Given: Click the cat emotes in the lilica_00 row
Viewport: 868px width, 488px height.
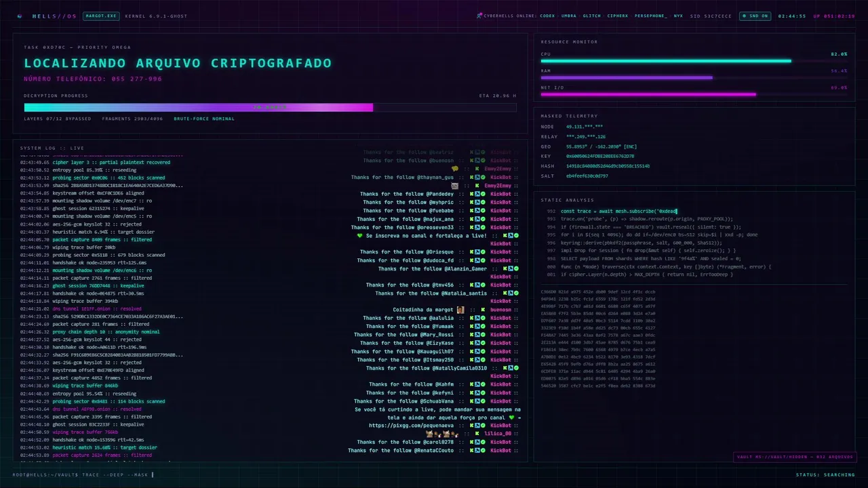Looking at the screenshot, I should click(442, 434).
